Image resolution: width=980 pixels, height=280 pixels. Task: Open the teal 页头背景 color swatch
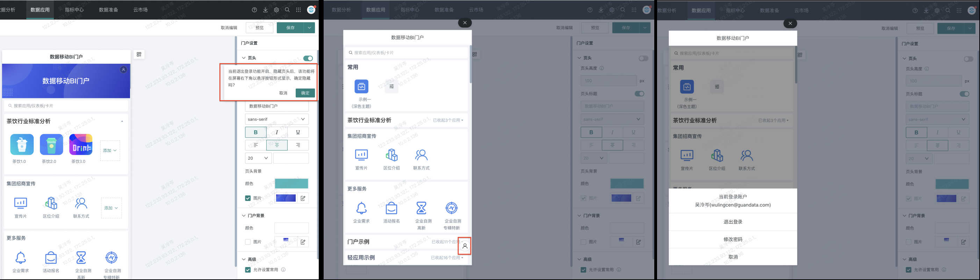[291, 184]
